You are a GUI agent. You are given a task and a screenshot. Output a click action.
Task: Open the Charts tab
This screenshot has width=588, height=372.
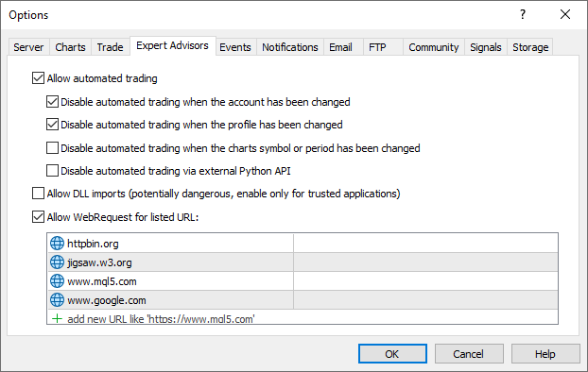coord(70,47)
